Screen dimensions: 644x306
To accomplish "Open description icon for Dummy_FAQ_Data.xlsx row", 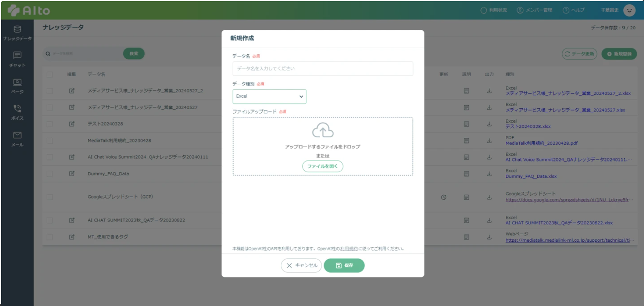I will (x=467, y=174).
